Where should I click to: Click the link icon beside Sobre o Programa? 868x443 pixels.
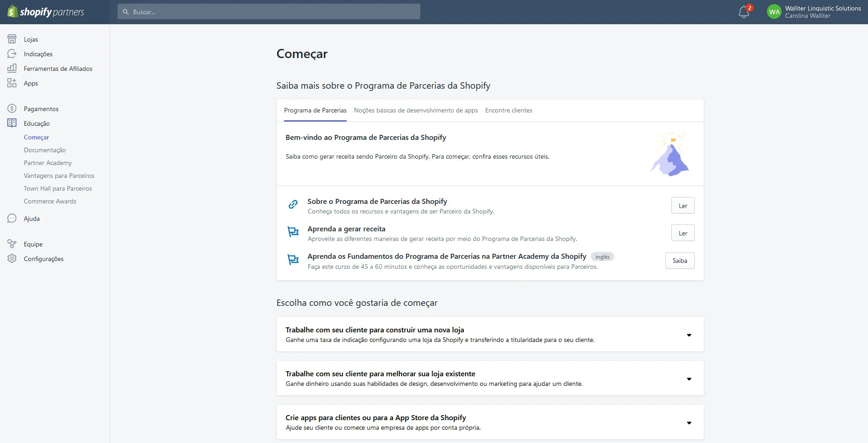coord(293,204)
